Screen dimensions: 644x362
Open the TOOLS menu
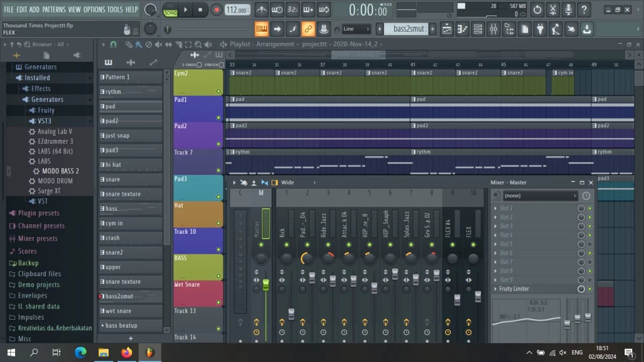[115, 10]
